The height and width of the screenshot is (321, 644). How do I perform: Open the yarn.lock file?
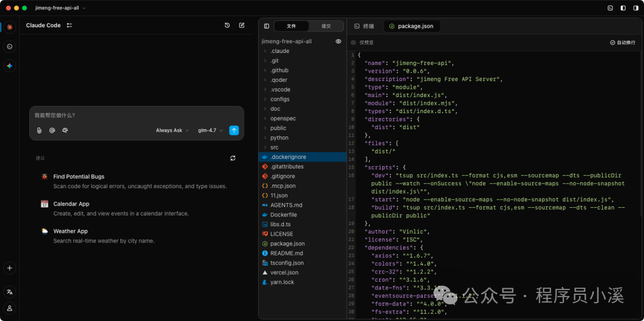tap(302, 282)
